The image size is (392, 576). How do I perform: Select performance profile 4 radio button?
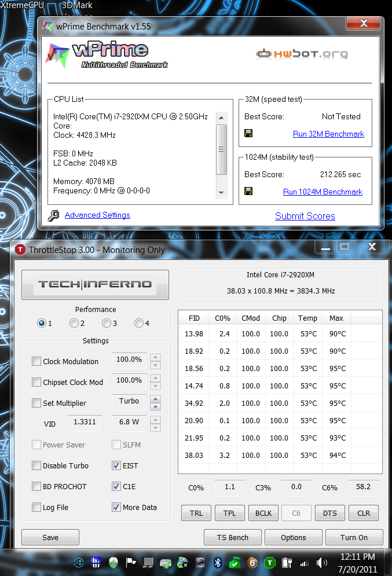pos(138,323)
